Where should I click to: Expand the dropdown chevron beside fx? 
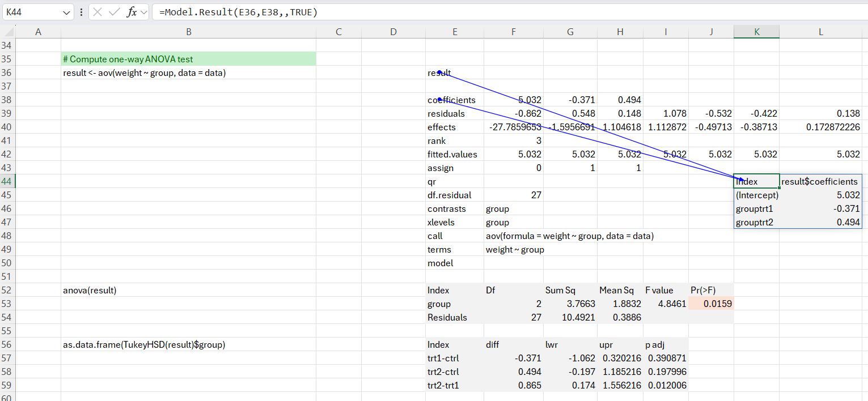[143, 12]
